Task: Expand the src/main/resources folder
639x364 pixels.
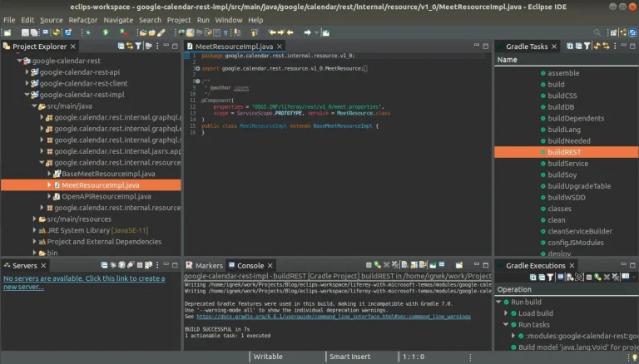Action: pos(34,219)
